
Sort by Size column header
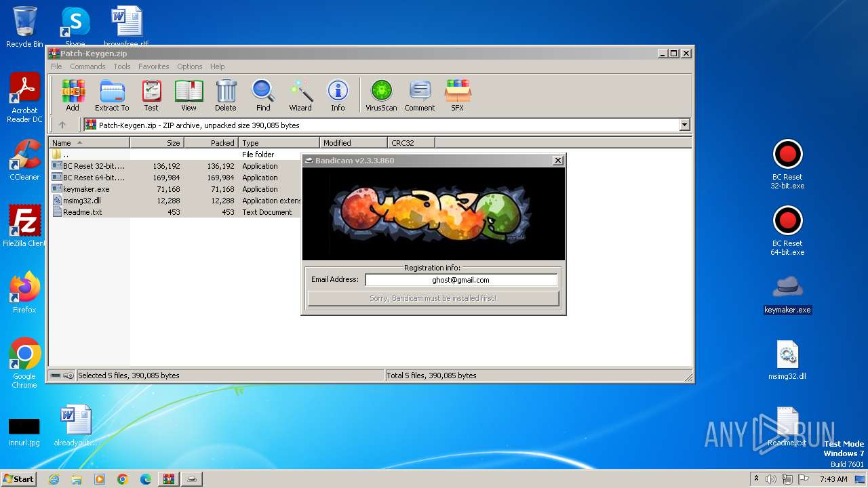(x=157, y=143)
